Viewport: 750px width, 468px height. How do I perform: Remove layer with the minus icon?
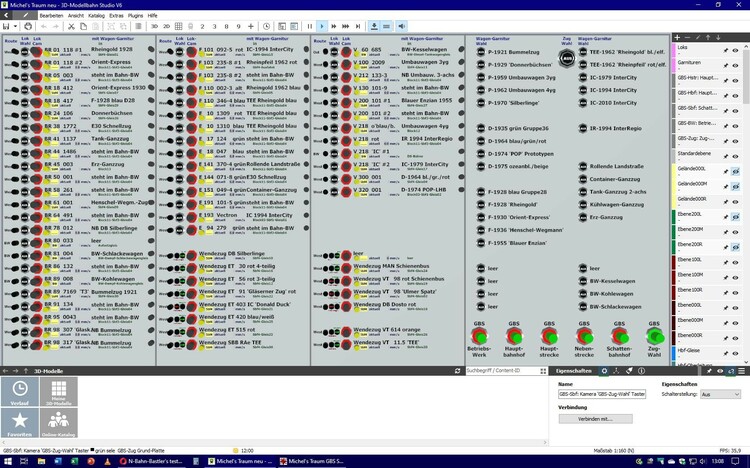(x=687, y=37)
